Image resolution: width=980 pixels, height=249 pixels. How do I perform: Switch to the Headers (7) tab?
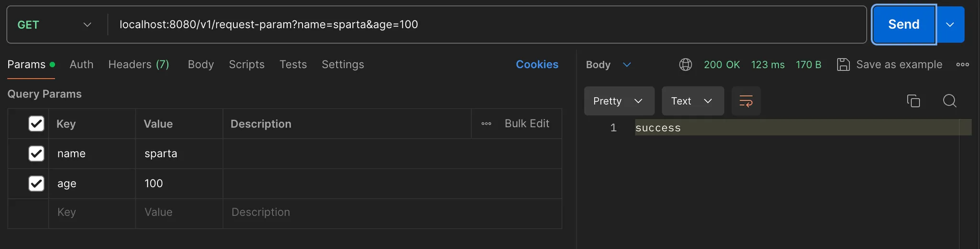point(139,65)
